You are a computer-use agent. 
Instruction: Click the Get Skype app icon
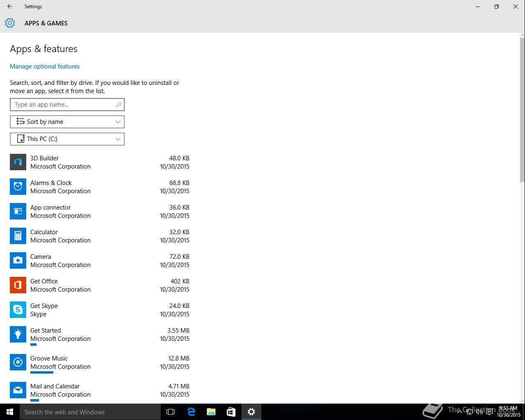(x=18, y=310)
